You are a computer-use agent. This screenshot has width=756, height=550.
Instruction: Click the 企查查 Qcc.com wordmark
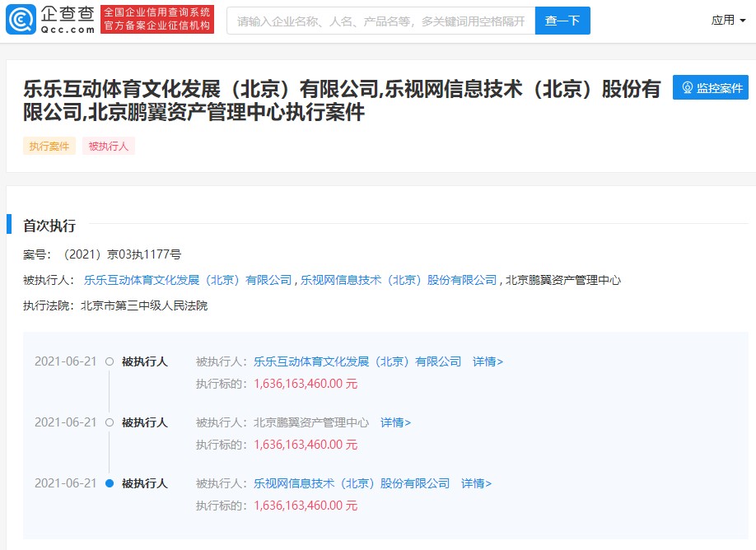point(68,20)
